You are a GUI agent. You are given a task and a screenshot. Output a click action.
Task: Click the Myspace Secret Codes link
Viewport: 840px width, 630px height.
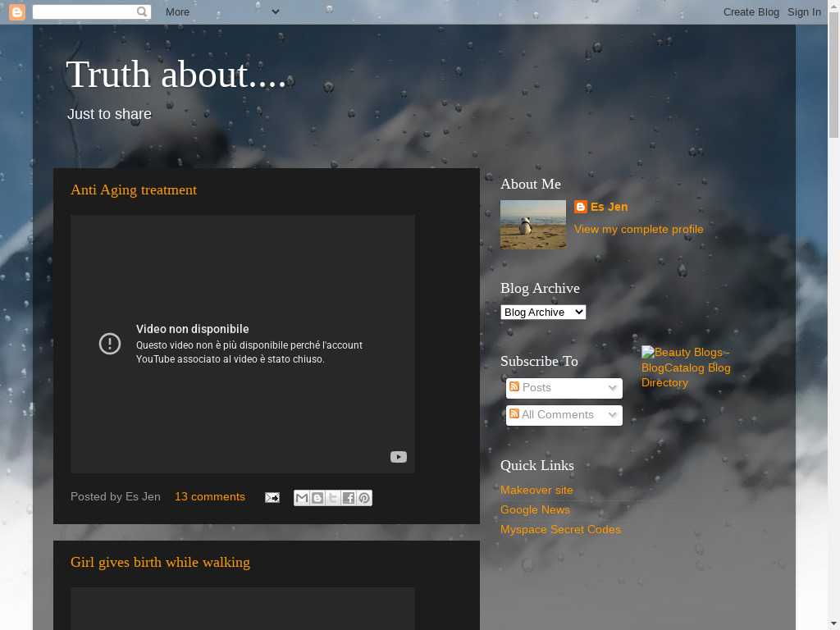point(560,529)
